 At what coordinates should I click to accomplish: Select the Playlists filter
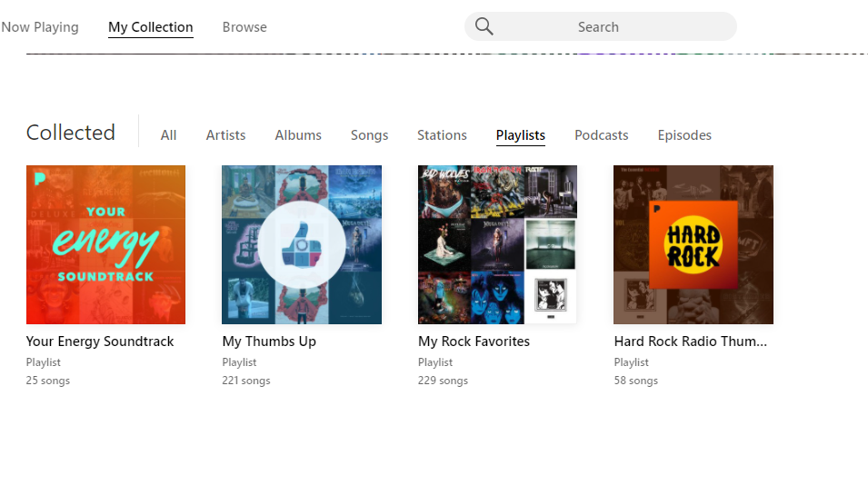(x=521, y=135)
